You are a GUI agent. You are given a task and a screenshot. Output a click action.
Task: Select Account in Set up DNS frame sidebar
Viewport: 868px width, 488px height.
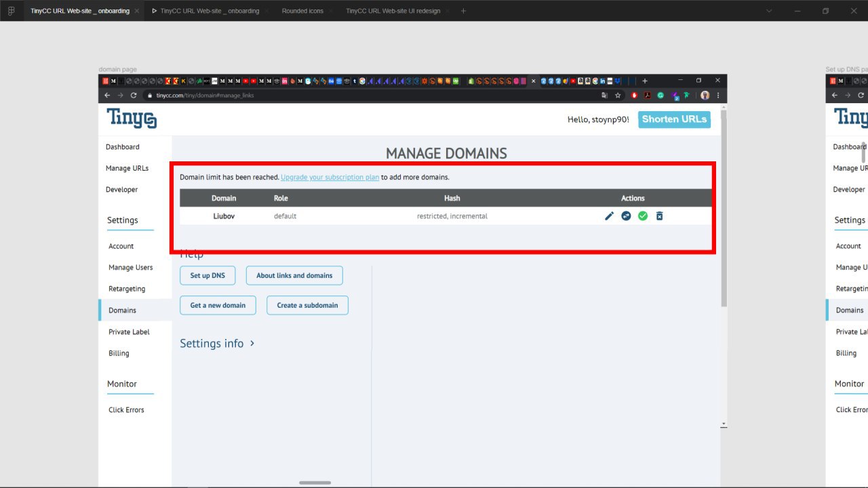click(x=848, y=246)
